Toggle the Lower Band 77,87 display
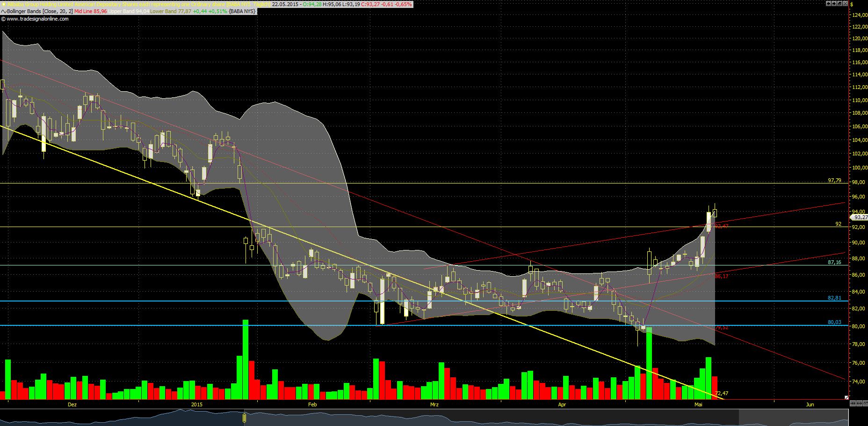Viewport: 868px width, 426px height. coord(172,12)
